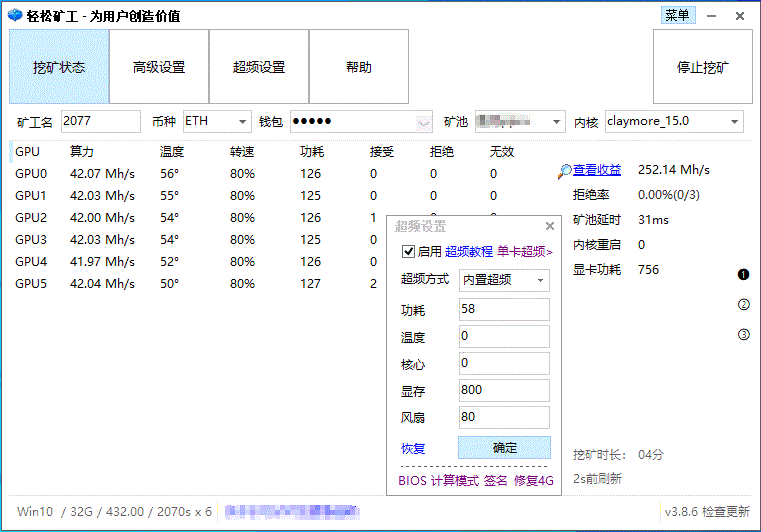761x532 pixels.
Task: Click GPU4 hashrate 41.97 Mh/s
Action: [x=102, y=262]
